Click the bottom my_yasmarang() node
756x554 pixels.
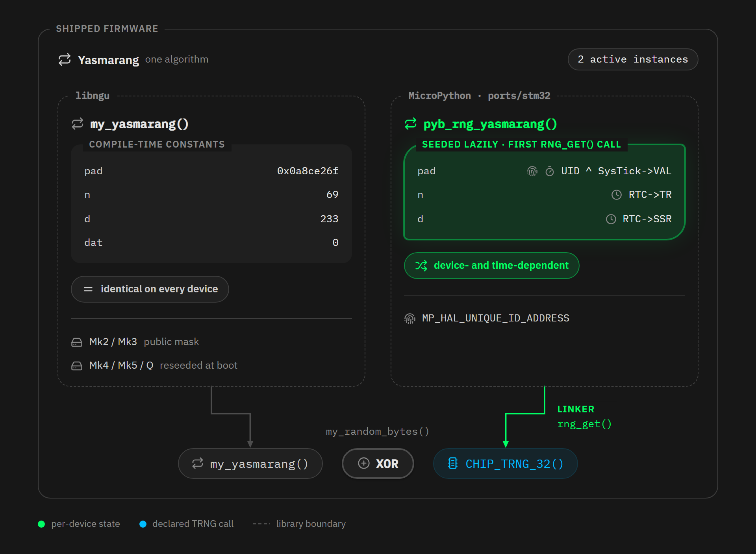pyautogui.click(x=250, y=464)
